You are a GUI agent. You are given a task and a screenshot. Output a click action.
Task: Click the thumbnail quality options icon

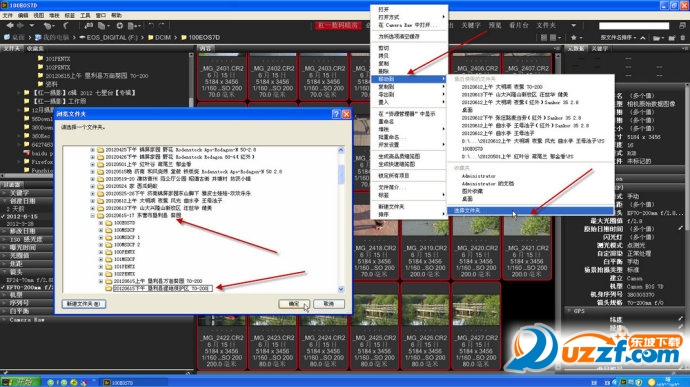[x=554, y=38]
